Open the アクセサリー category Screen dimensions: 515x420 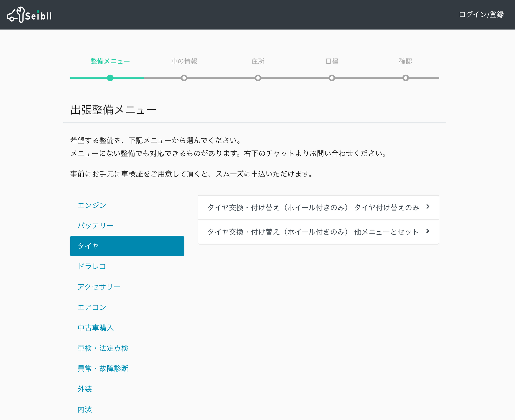coord(127,287)
